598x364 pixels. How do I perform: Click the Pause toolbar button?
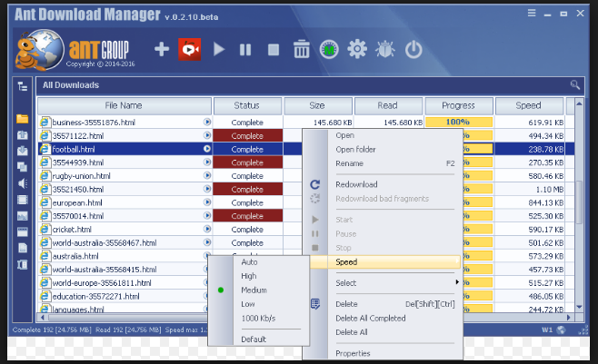click(x=245, y=50)
